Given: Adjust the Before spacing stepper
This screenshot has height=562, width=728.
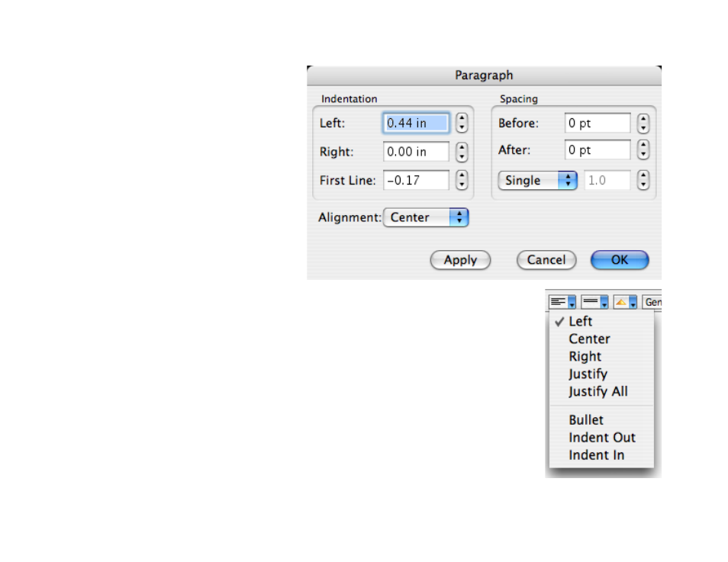Looking at the screenshot, I should pyautogui.click(x=643, y=124).
